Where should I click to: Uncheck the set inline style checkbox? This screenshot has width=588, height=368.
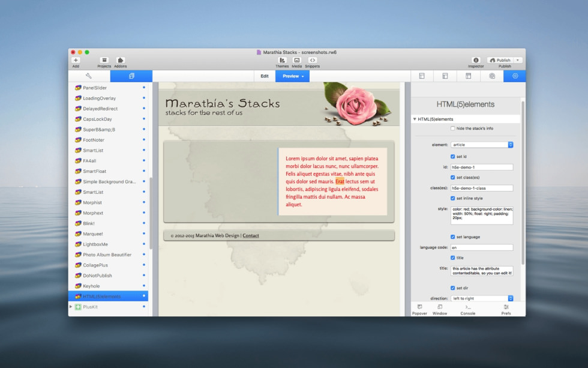click(452, 199)
